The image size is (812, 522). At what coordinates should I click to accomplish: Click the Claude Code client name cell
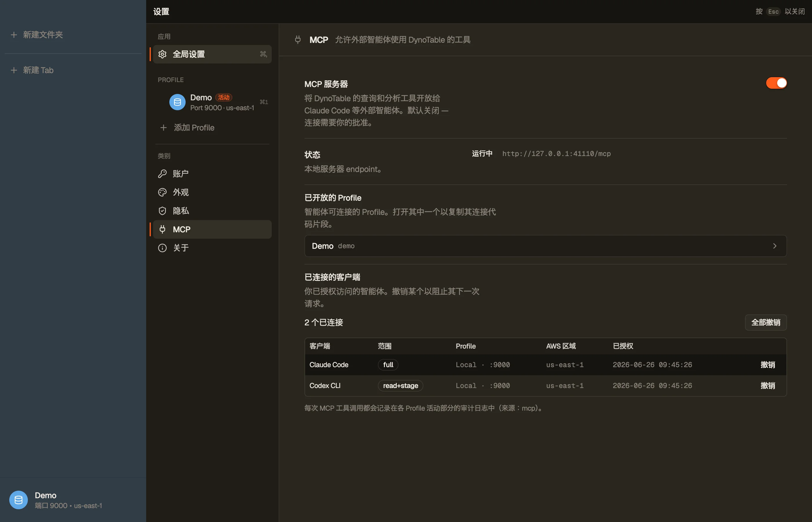[329, 365]
